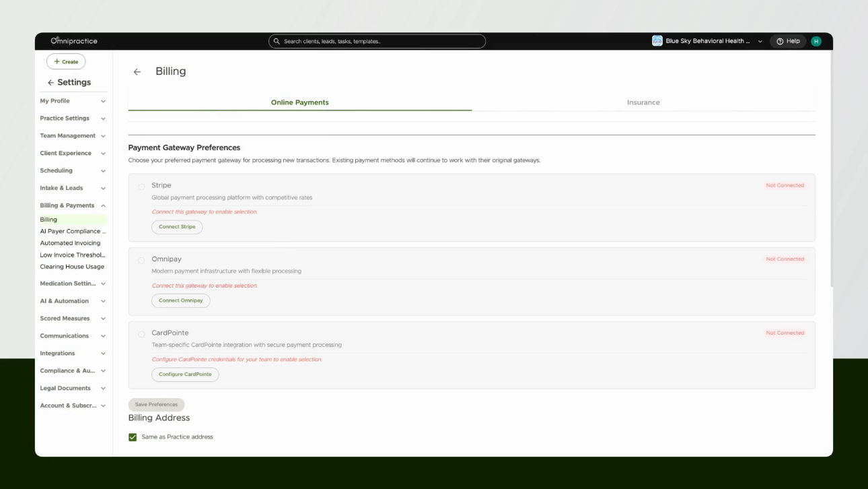Click the Create plus button
The height and width of the screenshot is (489, 868).
pos(66,61)
